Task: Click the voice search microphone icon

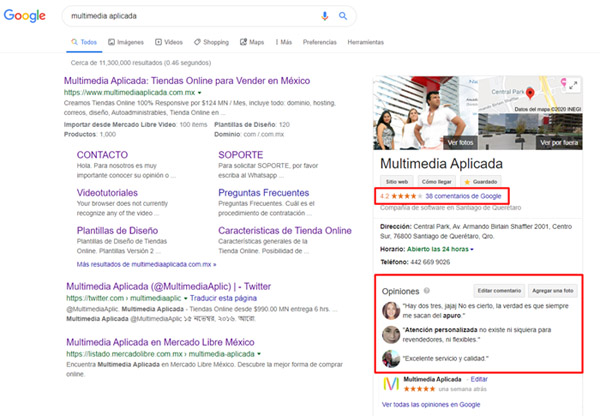Action: [324, 17]
